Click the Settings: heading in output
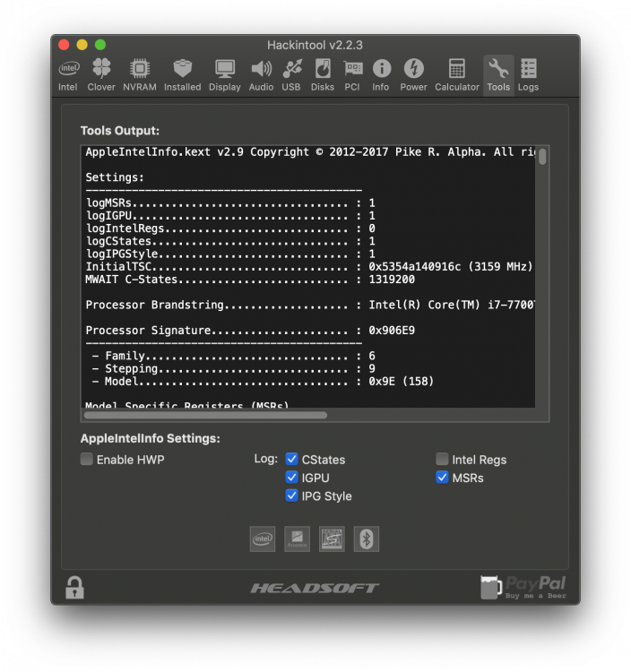The height and width of the screenshot is (672, 631). pos(115,177)
